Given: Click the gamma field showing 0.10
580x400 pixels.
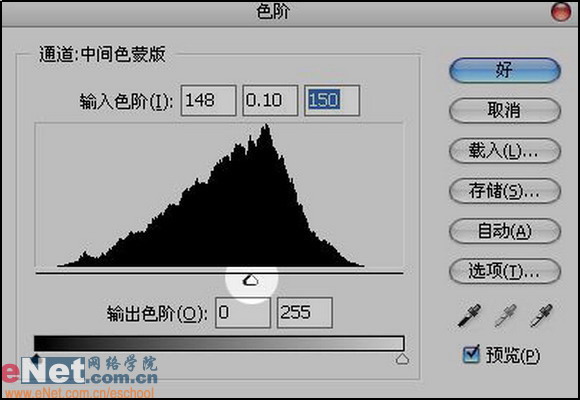Looking at the screenshot, I should pos(270,100).
